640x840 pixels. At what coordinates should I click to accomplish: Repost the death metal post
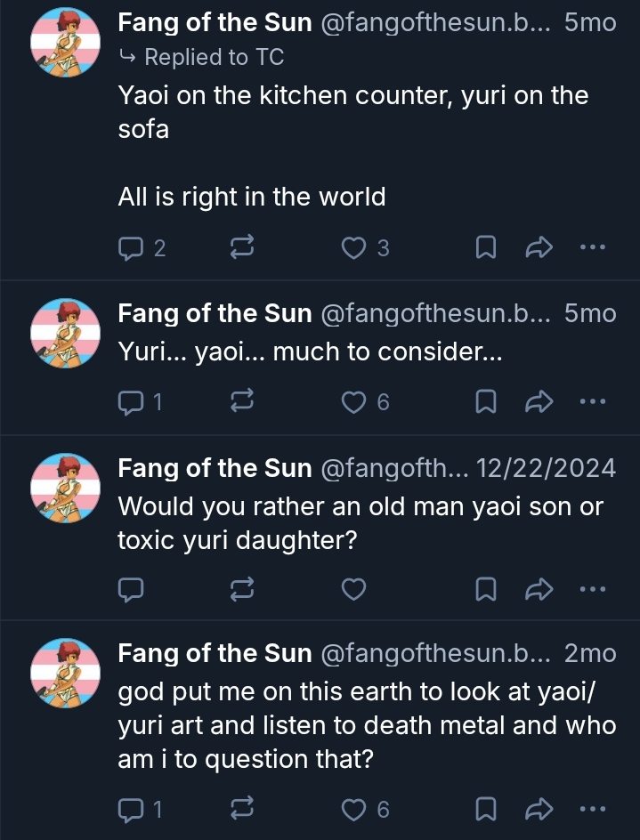tap(242, 809)
